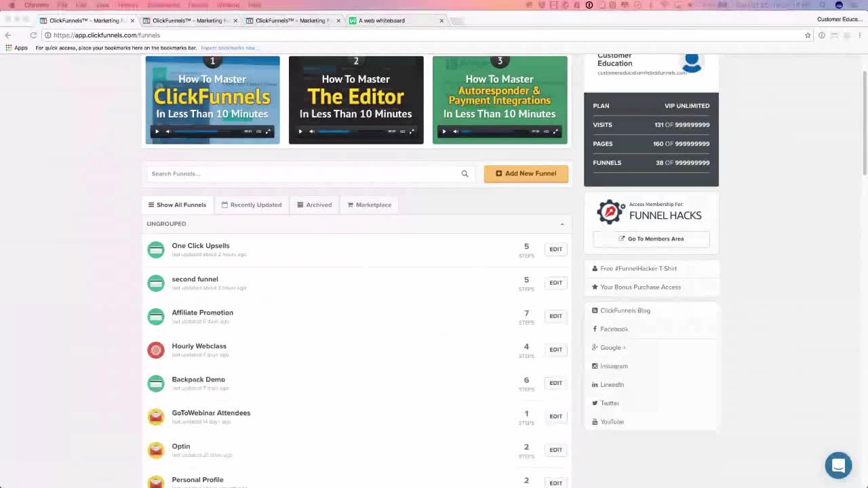Fullscreen The Editor tutorial video

pyautogui.click(x=412, y=131)
